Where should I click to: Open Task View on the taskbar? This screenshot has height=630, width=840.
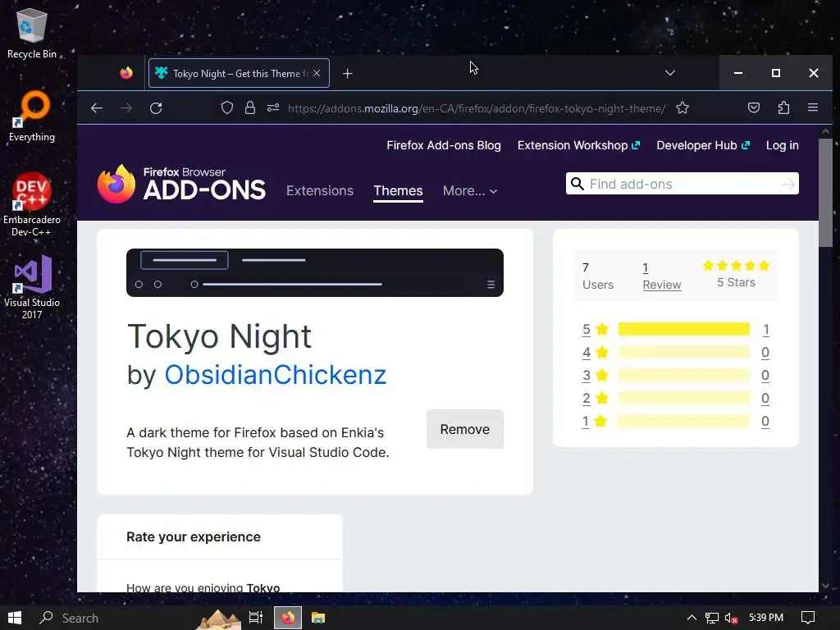click(256, 618)
